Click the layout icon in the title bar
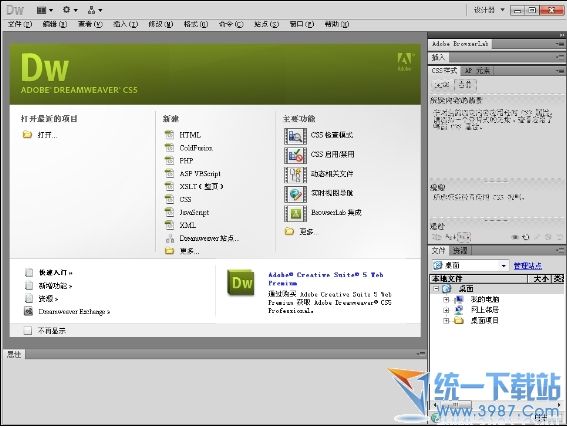The image size is (567, 428). [x=41, y=10]
